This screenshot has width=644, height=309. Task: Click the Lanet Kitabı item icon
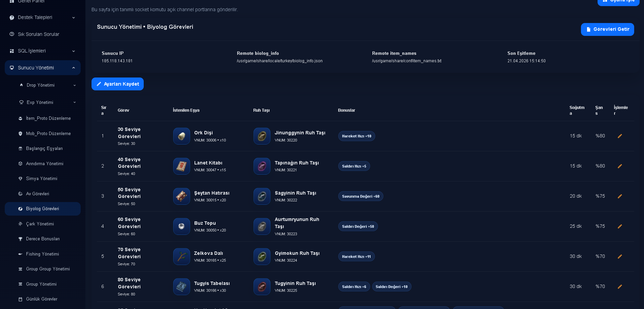(182, 166)
